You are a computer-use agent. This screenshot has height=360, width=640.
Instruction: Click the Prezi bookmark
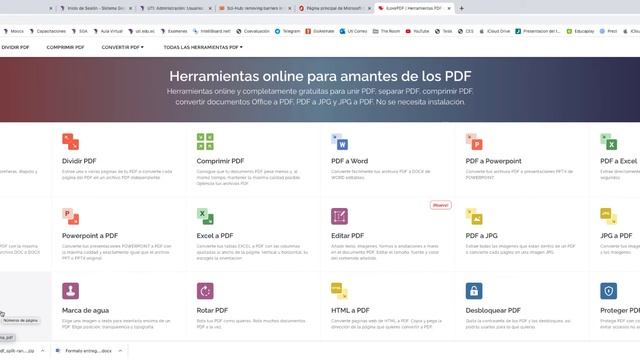tap(609, 31)
